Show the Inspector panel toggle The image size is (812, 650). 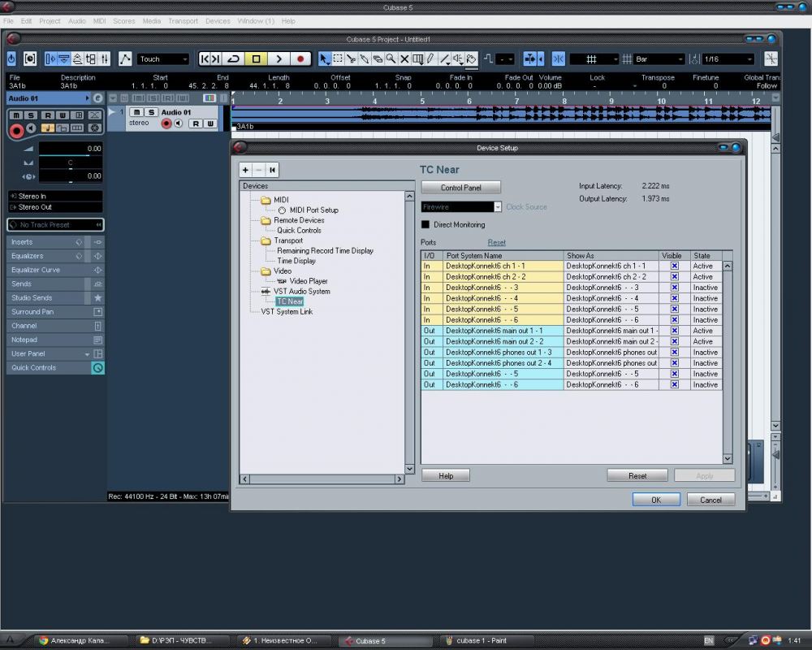tap(50, 59)
